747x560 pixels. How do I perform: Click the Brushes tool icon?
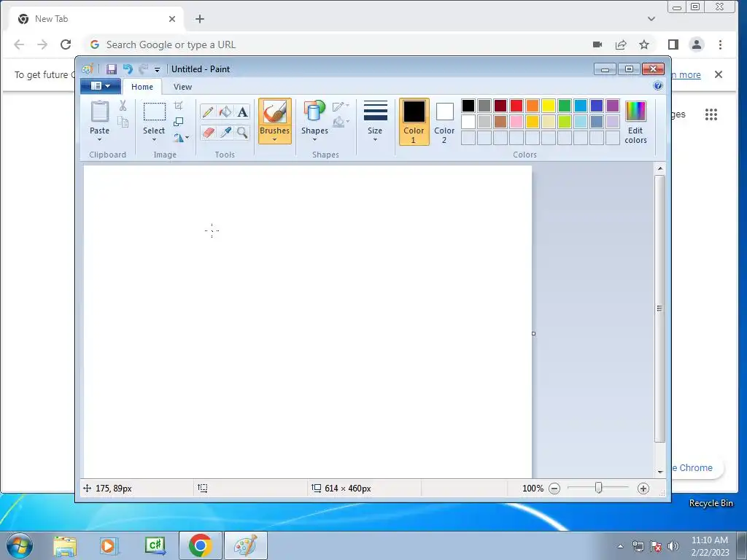tap(275, 112)
